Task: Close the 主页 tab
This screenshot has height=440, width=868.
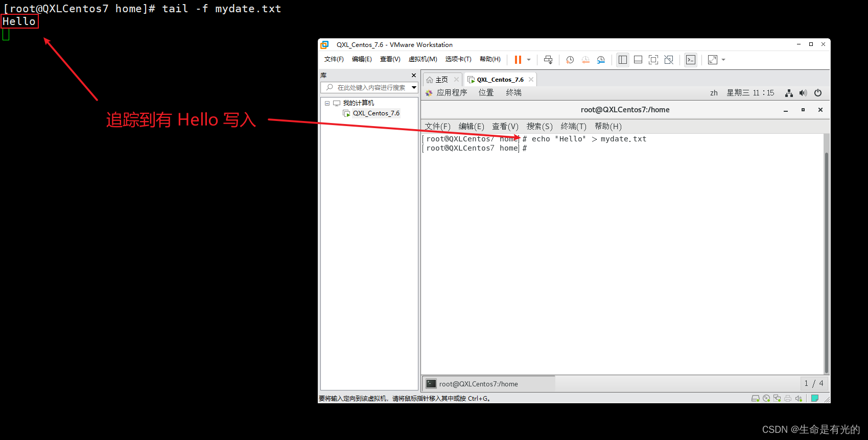Action: pyautogui.click(x=456, y=80)
